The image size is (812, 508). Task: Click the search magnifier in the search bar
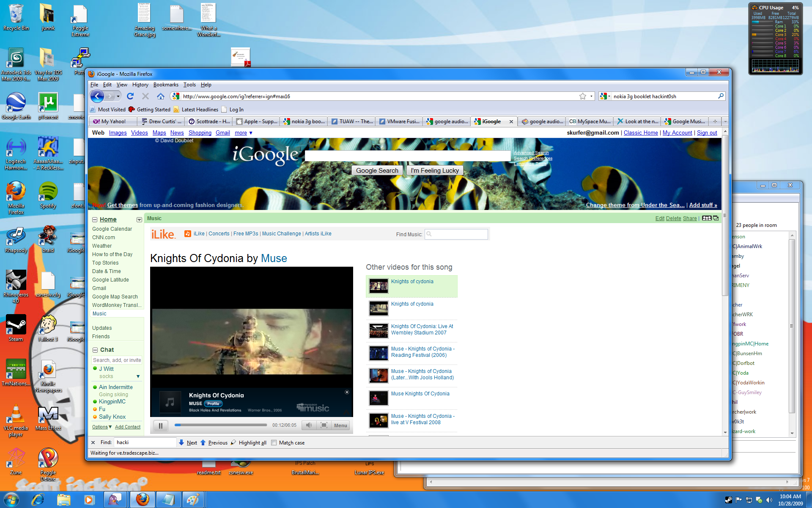pyautogui.click(x=721, y=96)
